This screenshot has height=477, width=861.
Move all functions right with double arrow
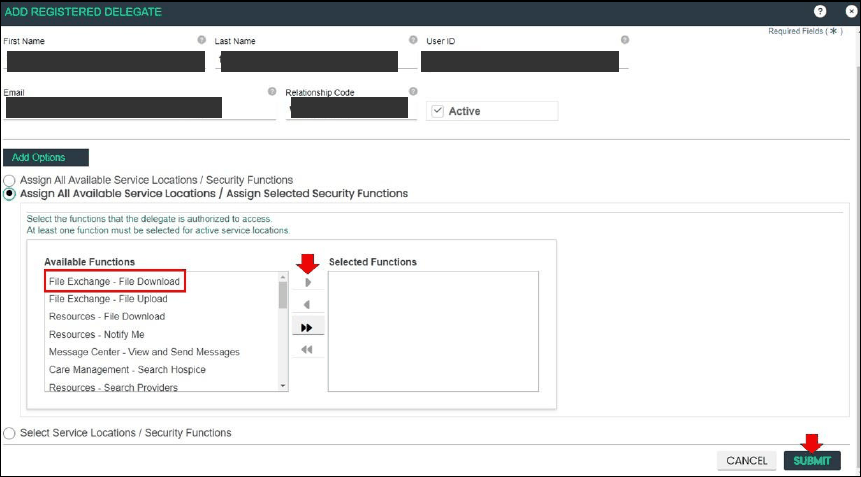(x=308, y=328)
